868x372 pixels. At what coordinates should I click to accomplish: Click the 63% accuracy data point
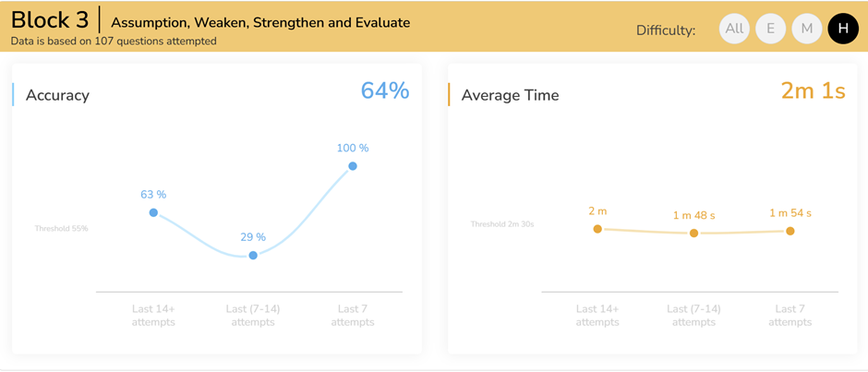[153, 212]
